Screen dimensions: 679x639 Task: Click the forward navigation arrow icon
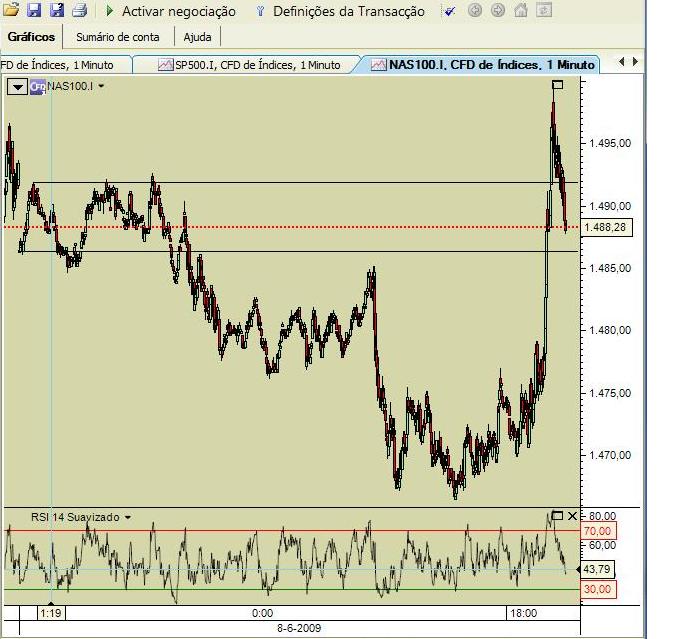tap(498, 10)
